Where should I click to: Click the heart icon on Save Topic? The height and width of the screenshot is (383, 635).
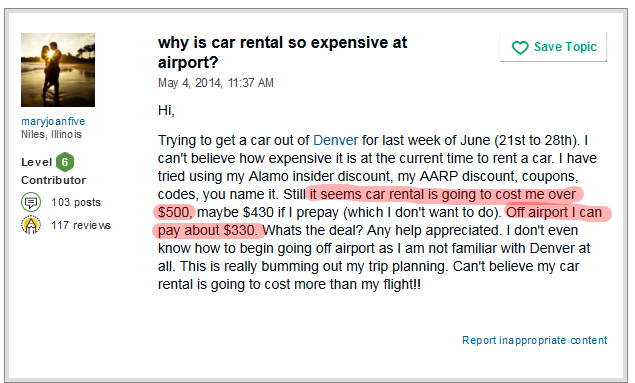(x=520, y=48)
